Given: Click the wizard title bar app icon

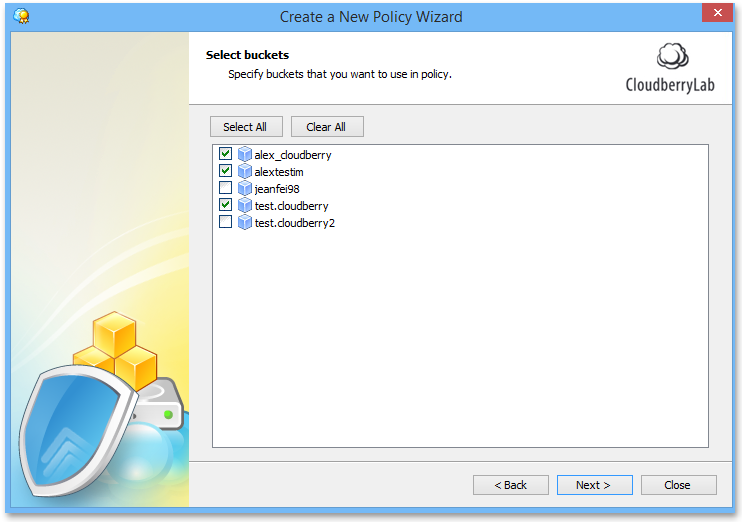Looking at the screenshot, I should pyautogui.click(x=21, y=16).
